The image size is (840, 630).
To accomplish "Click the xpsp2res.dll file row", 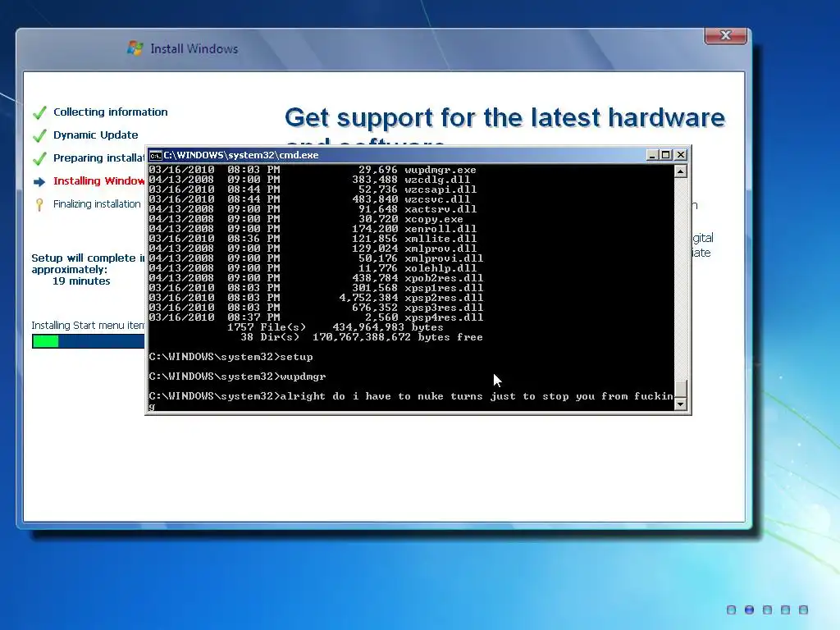I will (x=316, y=298).
